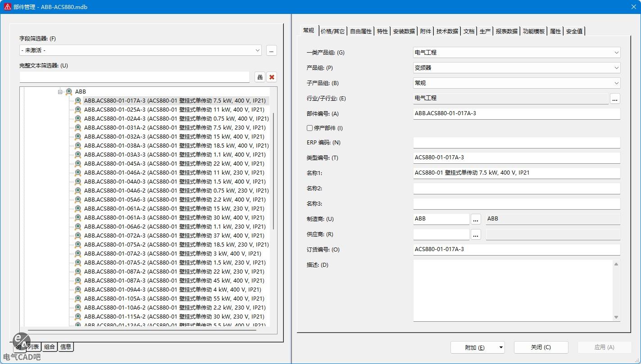Click the ellipsis button next to 字段筛选器
Viewport: 641px width, 364px height.
pyautogui.click(x=271, y=50)
